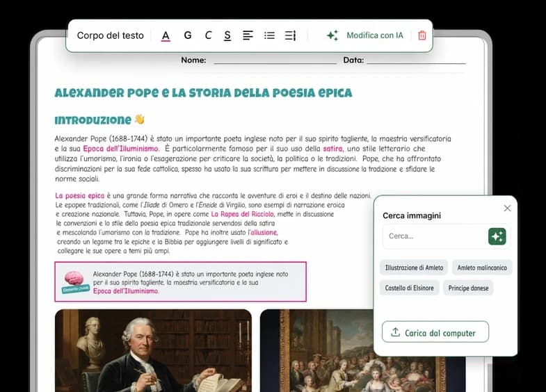The image size is (546, 392).
Task: Click the pink brain icon in callout
Action: (74, 278)
